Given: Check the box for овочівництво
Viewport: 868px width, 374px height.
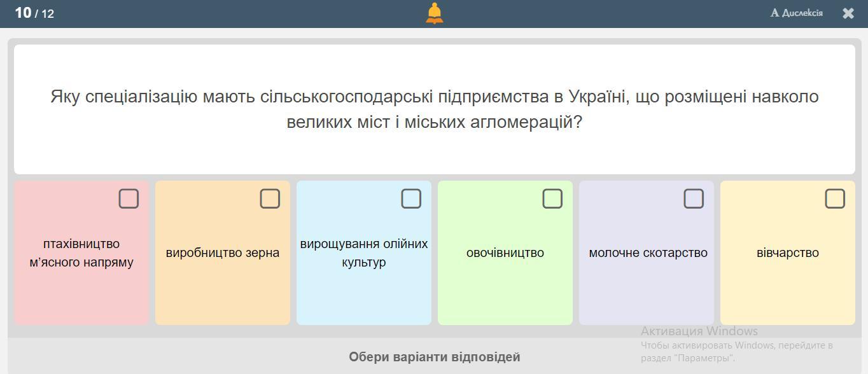Looking at the screenshot, I should 552,198.
